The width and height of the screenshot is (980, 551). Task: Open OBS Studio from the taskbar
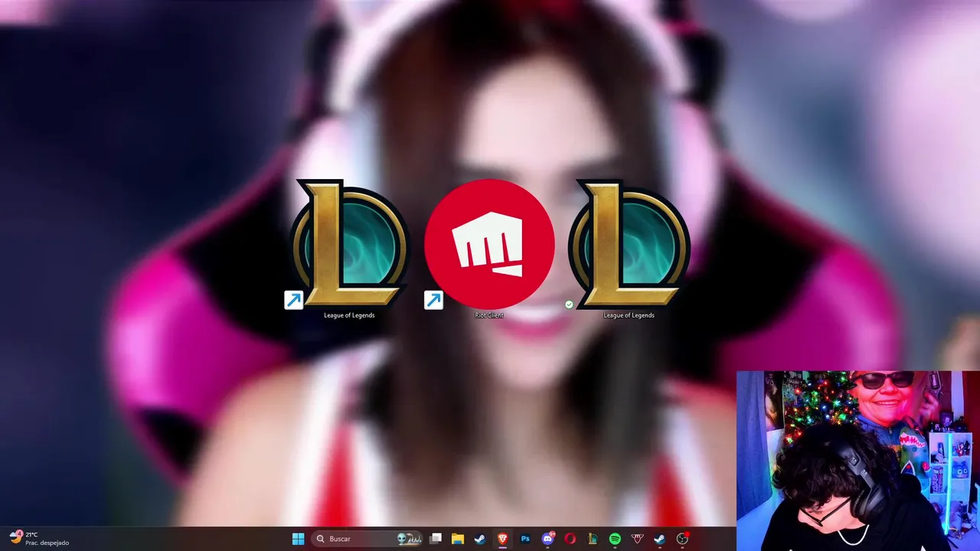pos(682,539)
